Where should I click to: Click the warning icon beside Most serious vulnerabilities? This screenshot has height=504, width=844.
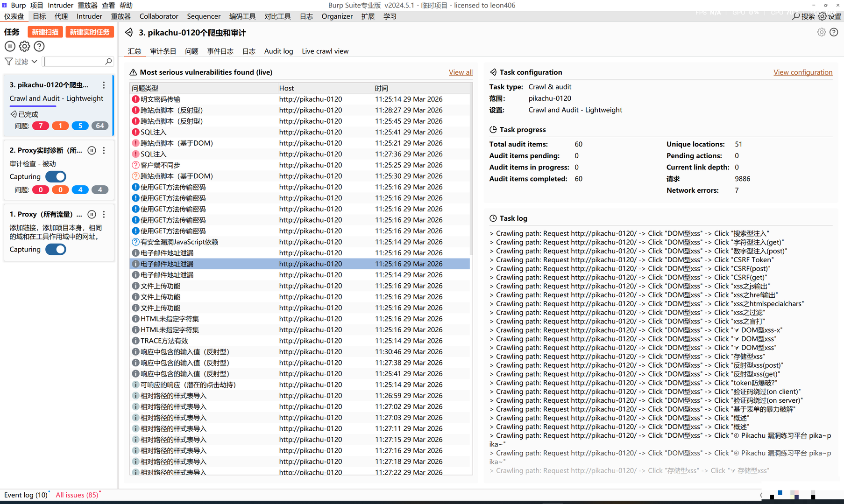click(x=133, y=72)
